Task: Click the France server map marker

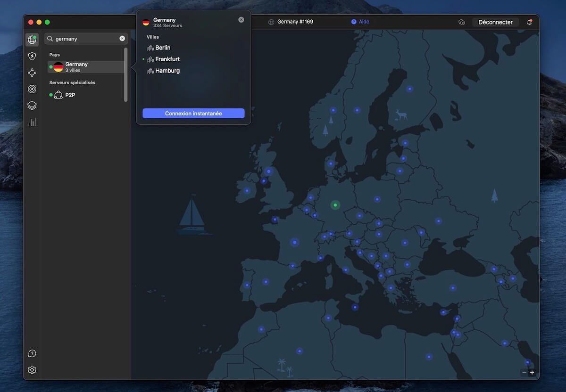Action: click(295, 242)
